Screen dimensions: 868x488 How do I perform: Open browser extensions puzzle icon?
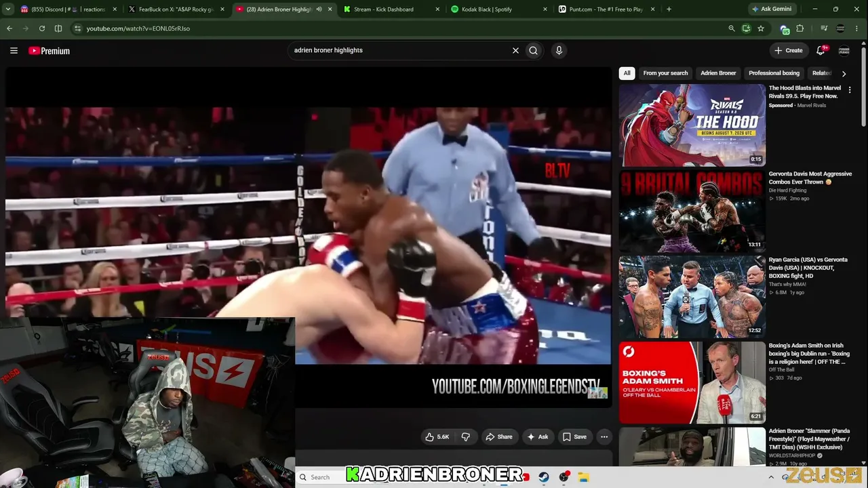coord(800,28)
